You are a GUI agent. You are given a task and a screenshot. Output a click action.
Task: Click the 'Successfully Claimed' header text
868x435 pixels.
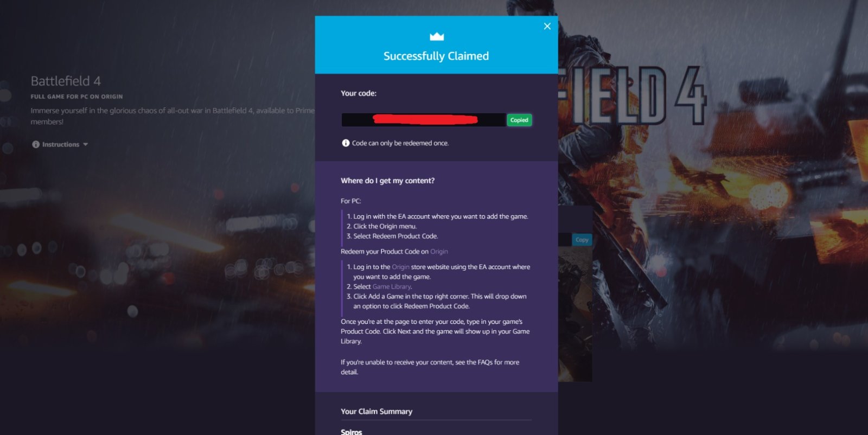[436, 56]
